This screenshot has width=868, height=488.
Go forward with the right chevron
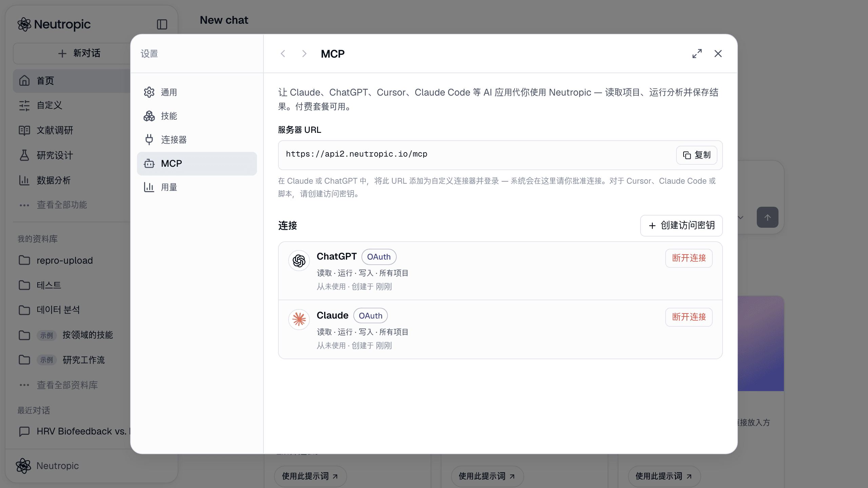(304, 54)
